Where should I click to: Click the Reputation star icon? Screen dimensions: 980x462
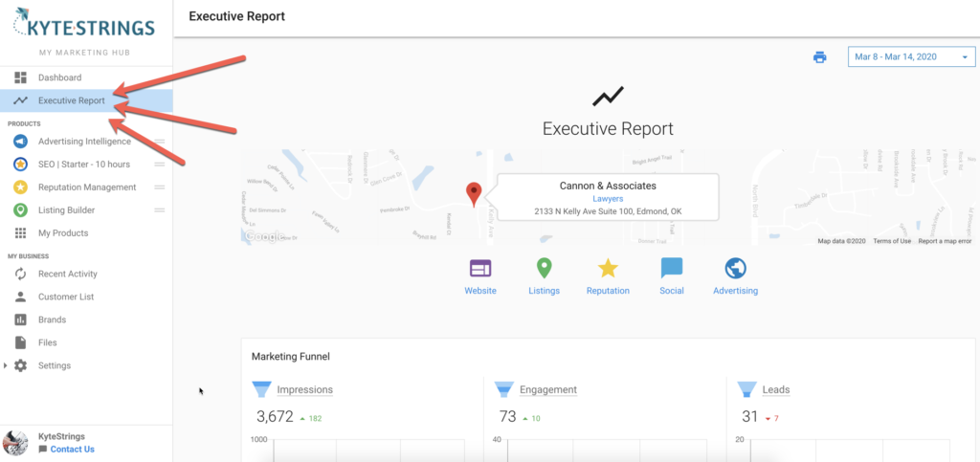(608, 269)
